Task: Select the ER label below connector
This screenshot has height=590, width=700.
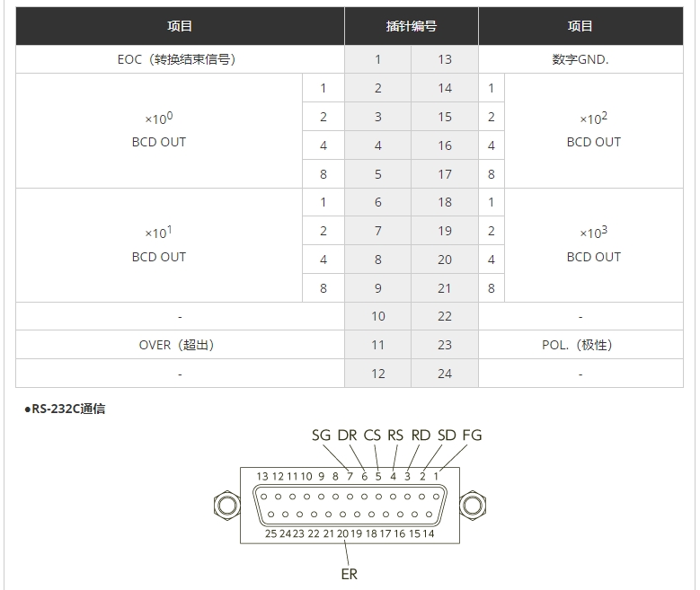Action: coord(350,574)
